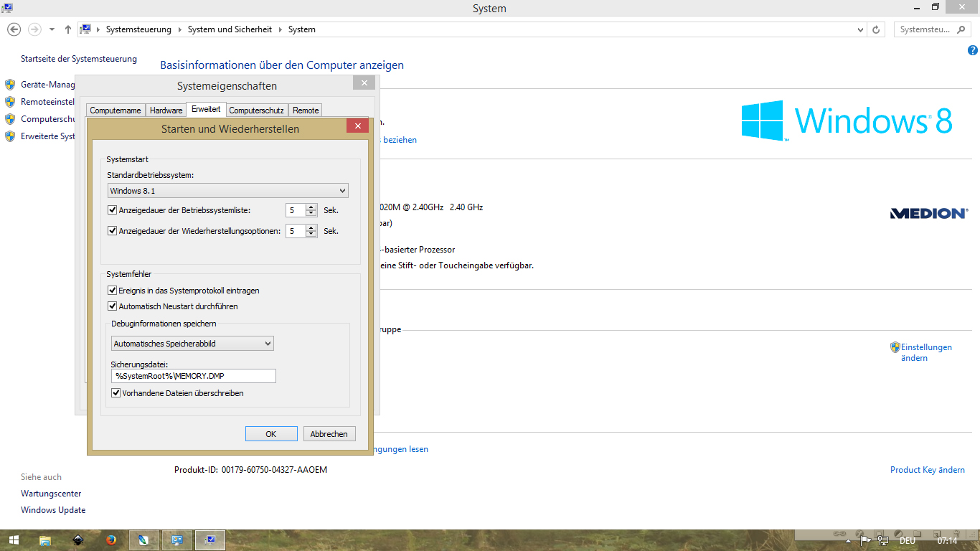Increase the Wiederherstellungsoptionen seconds spinner
Image resolution: width=980 pixels, height=551 pixels.
pos(311,228)
